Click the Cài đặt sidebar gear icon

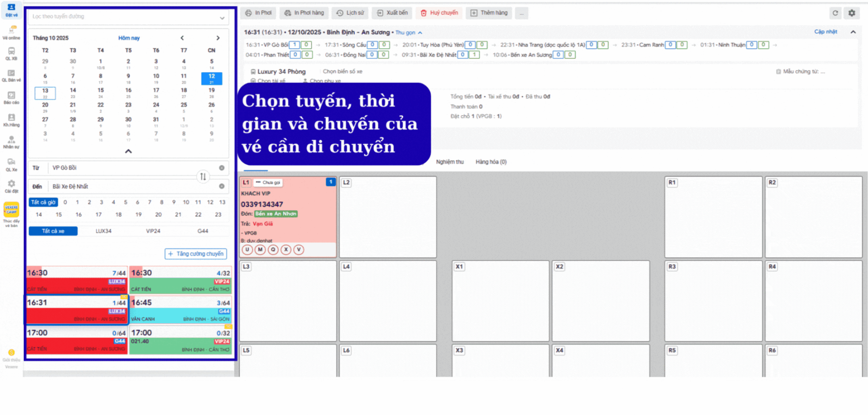tap(11, 186)
